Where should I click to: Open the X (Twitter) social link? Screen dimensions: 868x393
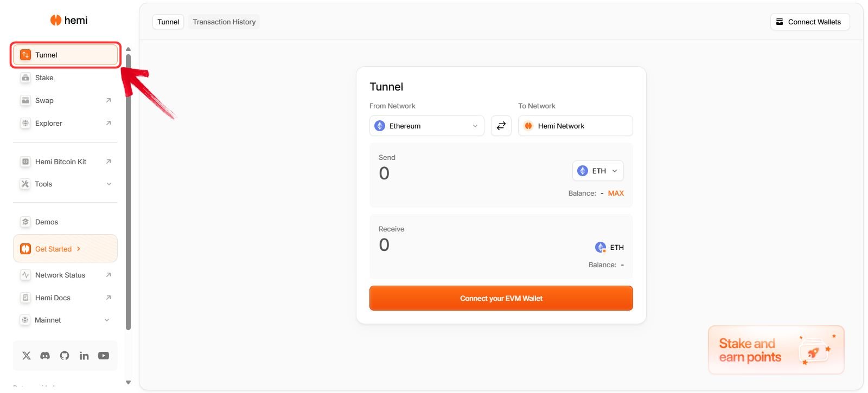27,356
